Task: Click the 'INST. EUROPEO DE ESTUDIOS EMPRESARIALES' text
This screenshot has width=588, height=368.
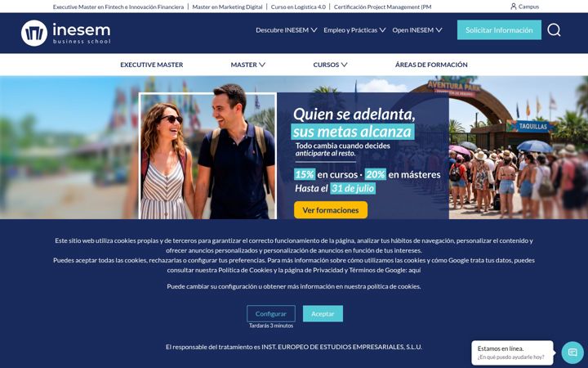Action: pyautogui.click(x=341, y=347)
